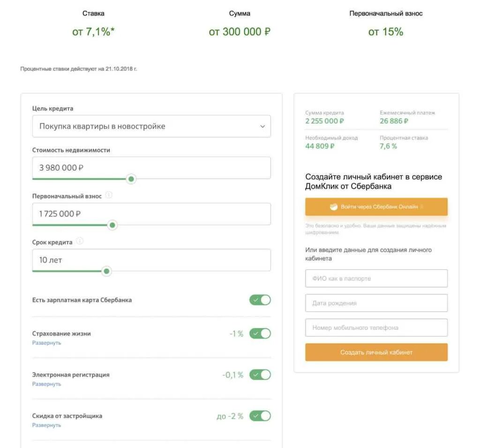Click Войти через Сбербанк Онлайн button
The image size is (480, 448).
[376, 207]
